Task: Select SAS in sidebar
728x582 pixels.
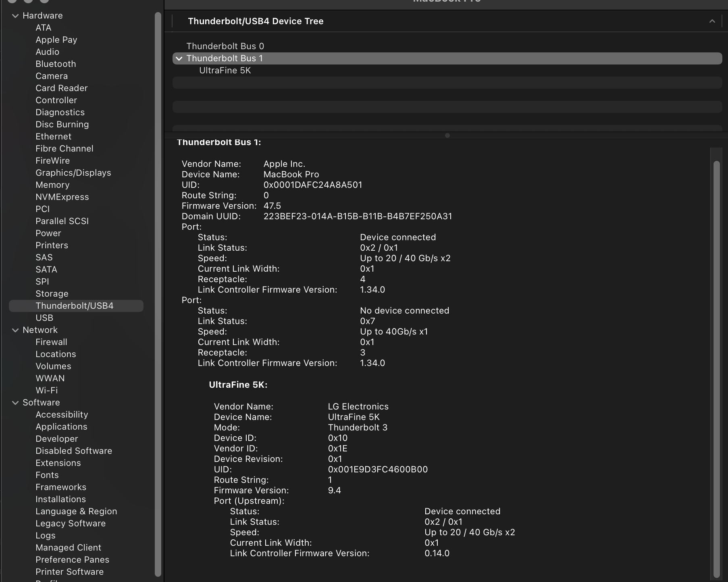Action: [x=44, y=258]
